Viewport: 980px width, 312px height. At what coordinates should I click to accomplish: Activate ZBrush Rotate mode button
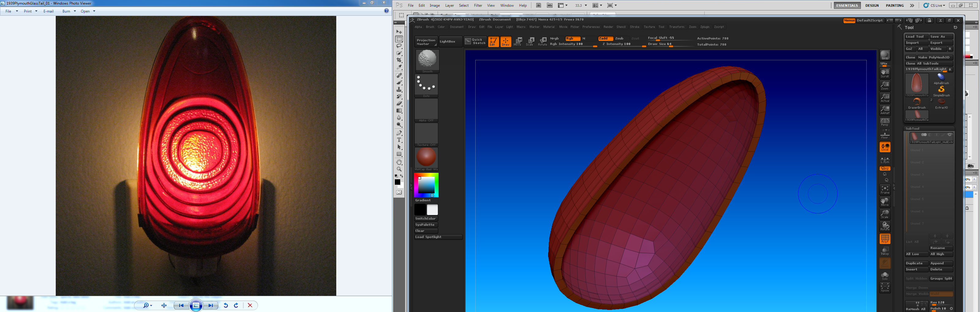point(542,41)
